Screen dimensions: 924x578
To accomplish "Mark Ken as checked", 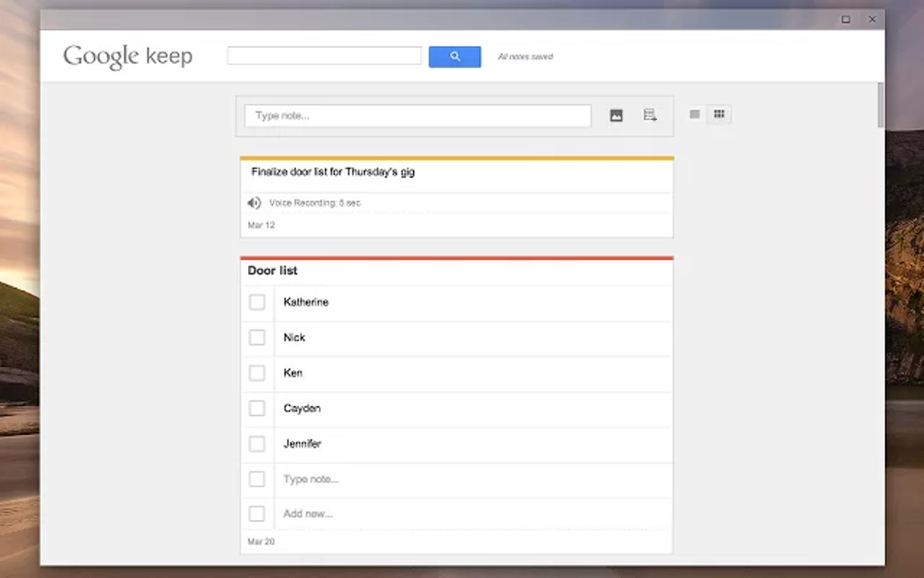I will pos(257,372).
